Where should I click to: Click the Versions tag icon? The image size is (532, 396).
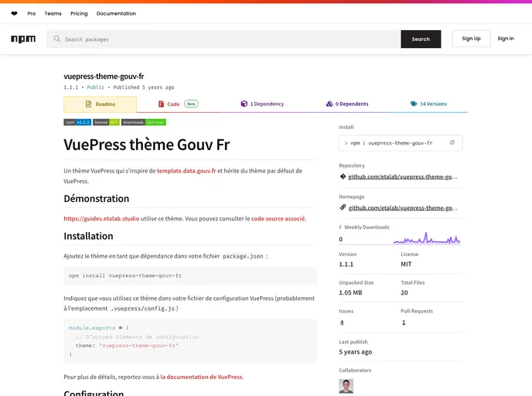tap(414, 104)
